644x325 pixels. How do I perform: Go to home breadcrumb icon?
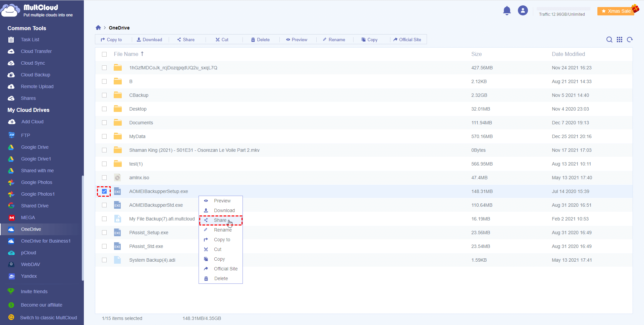[98, 28]
